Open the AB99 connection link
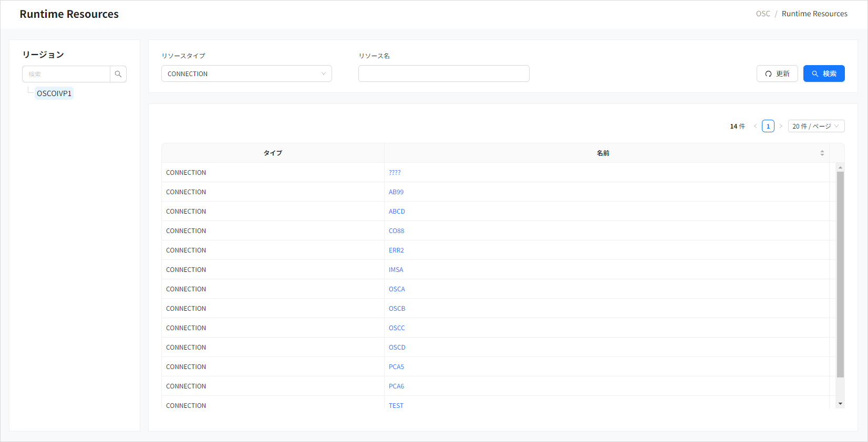Viewport: 868px width, 442px height. (396, 192)
